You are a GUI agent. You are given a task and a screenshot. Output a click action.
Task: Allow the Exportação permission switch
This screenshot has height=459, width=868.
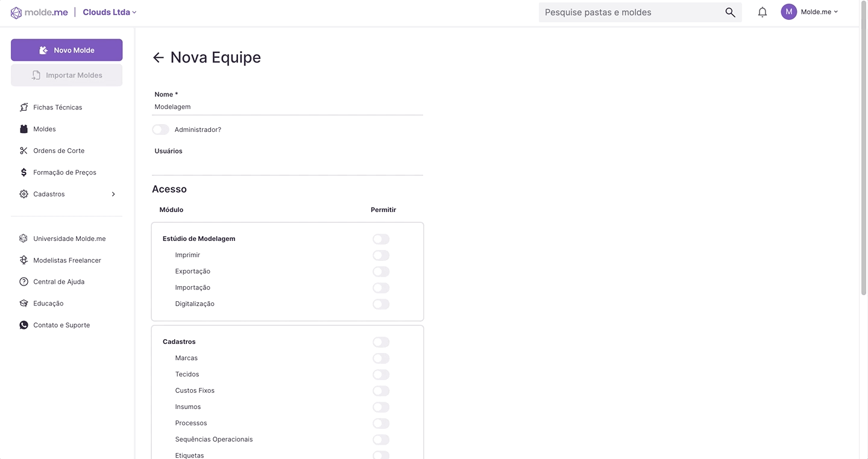click(381, 272)
